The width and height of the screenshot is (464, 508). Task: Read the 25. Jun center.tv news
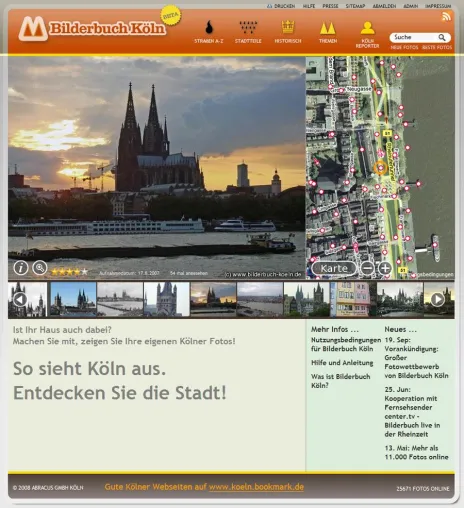coord(412,412)
